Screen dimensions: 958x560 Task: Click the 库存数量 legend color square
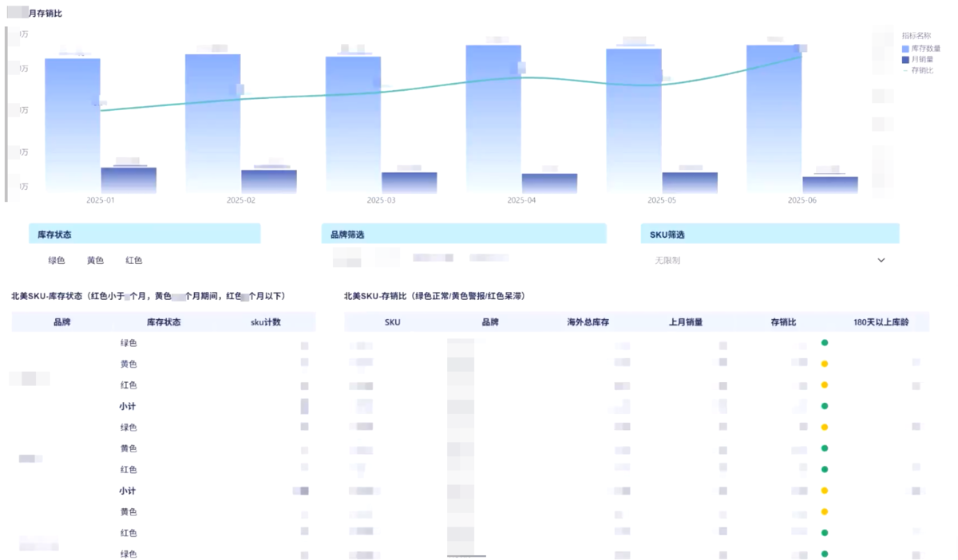point(905,49)
